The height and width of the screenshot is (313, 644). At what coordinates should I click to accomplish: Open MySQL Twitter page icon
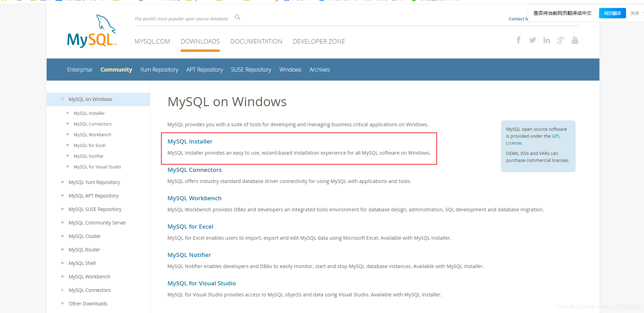[x=533, y=40]
